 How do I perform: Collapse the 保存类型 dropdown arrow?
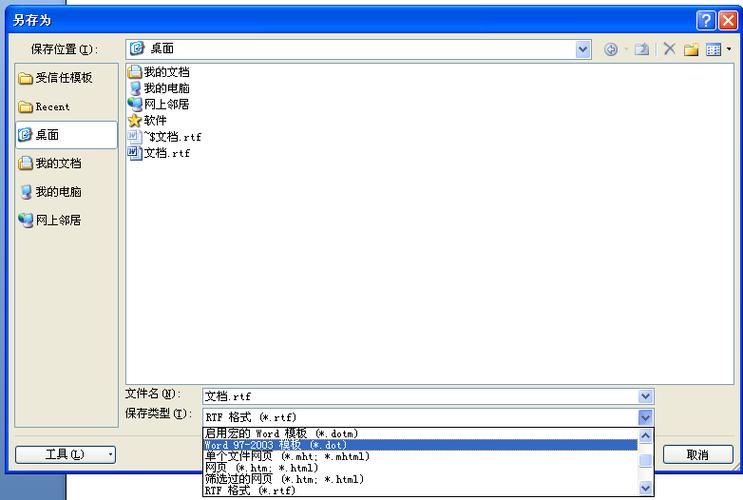point(645,418)
